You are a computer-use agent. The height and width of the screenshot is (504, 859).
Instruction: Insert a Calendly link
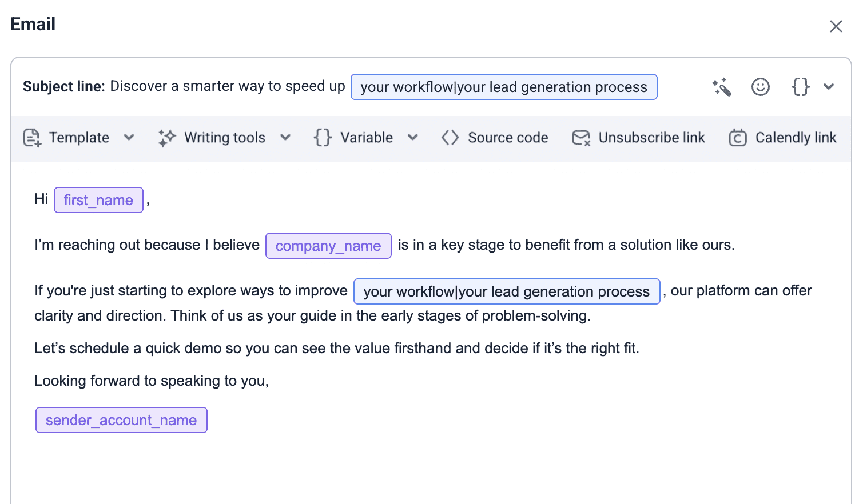click(795, 138)
